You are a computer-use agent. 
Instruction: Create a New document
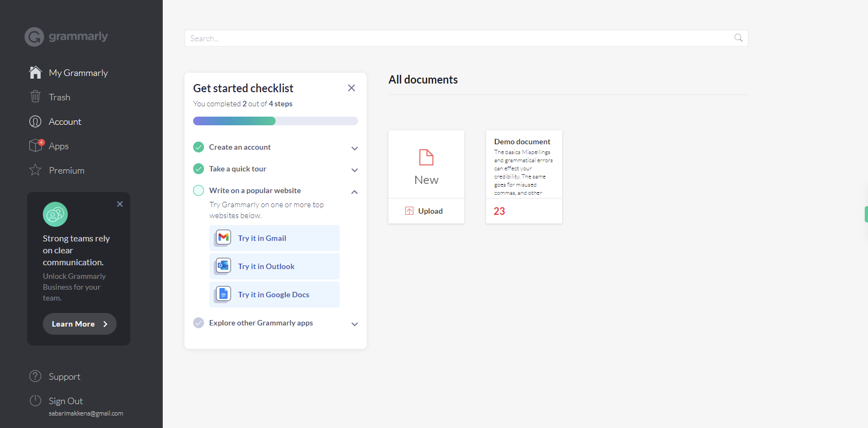426,164
